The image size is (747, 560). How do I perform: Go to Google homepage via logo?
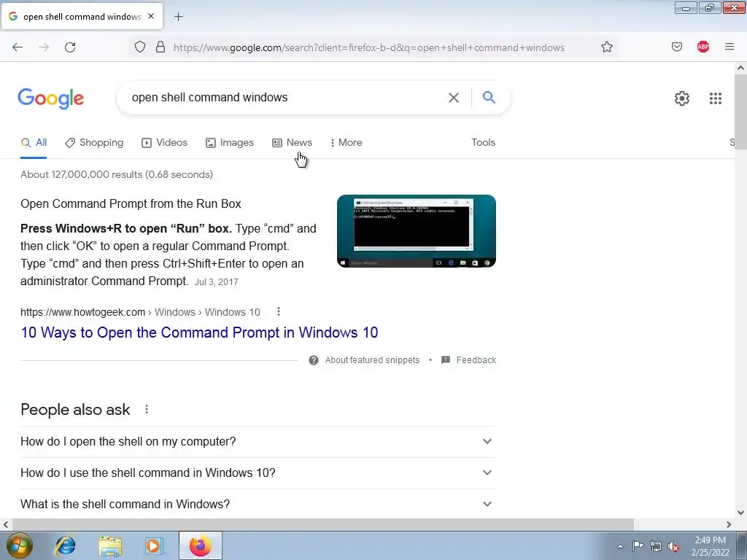[x=51, y=98]
